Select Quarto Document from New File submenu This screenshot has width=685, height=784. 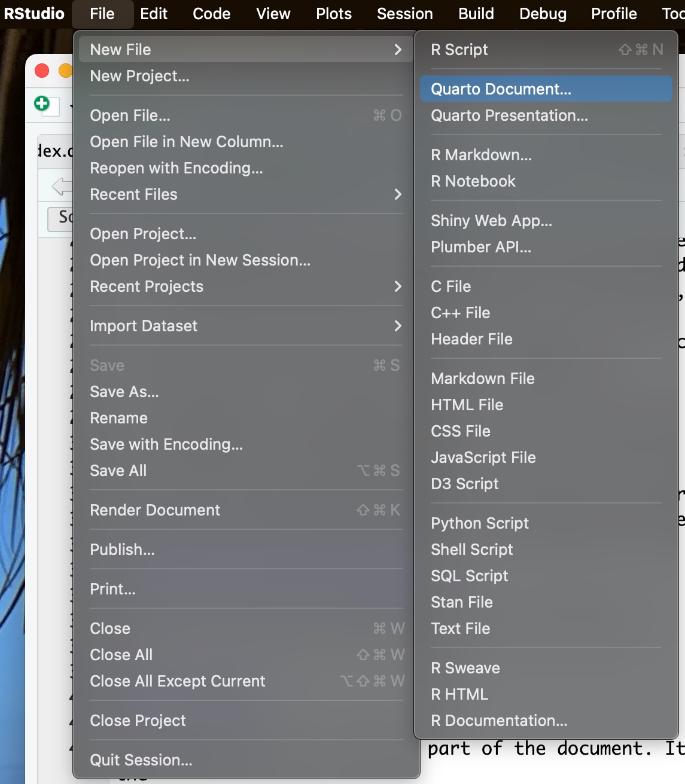coord(501,89)
